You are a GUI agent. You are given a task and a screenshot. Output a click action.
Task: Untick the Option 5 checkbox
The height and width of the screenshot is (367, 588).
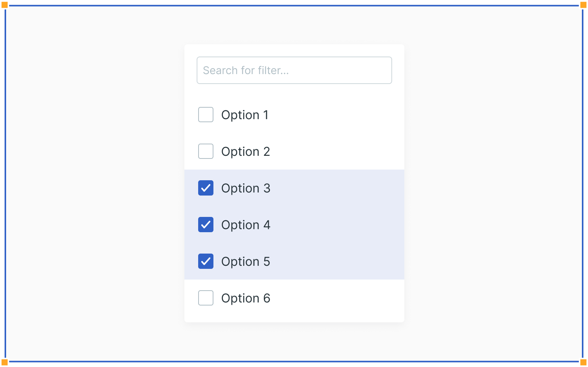coord(206,261)
